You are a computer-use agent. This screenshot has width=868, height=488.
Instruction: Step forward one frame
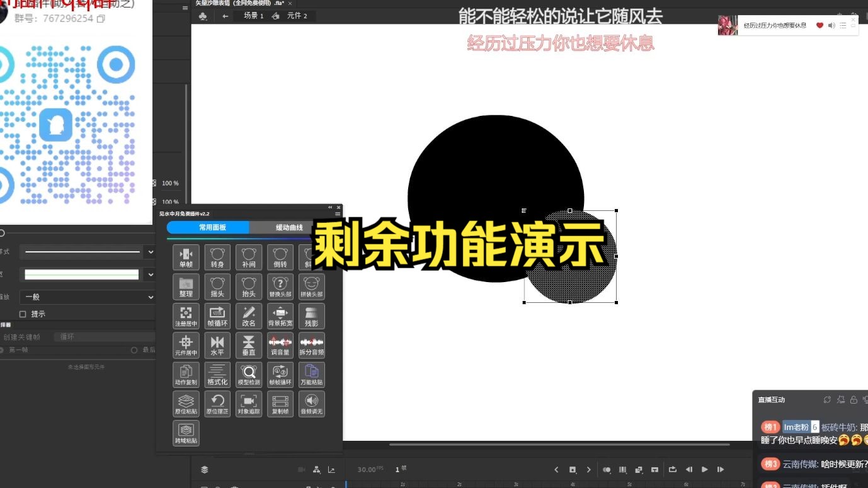[721, 470]
